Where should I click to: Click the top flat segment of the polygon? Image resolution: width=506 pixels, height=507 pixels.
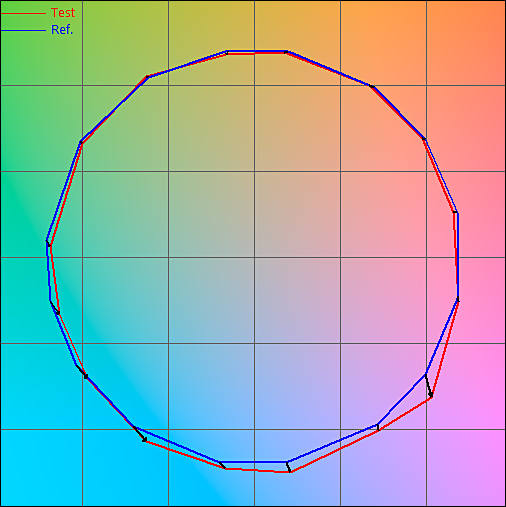point(257,52)
